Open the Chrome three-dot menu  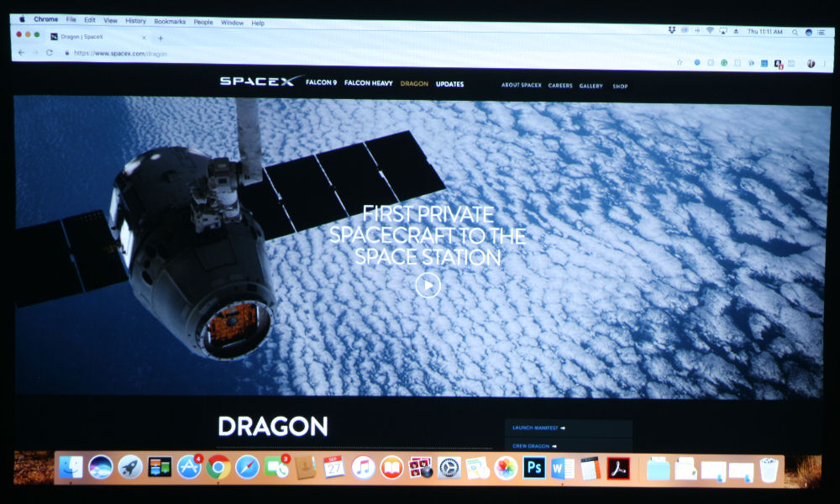[824, 64]
